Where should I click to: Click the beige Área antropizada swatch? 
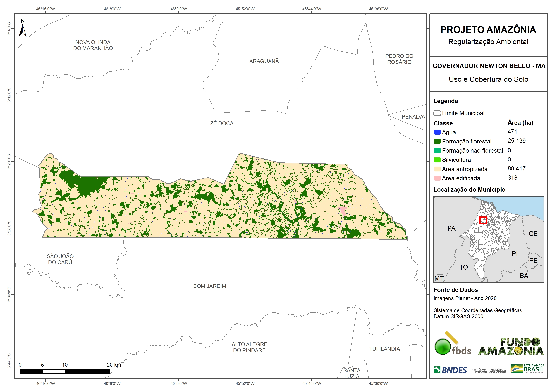click(x=437, y=169)
